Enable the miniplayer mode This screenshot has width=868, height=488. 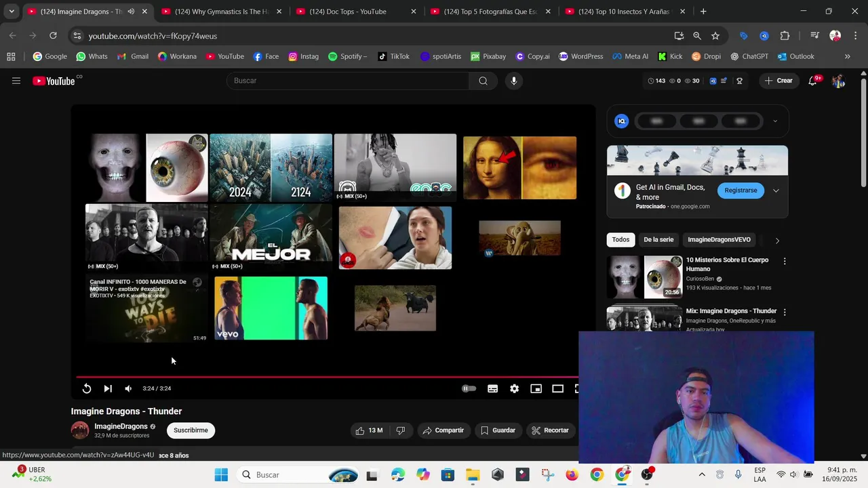click(x=536, y=388)
